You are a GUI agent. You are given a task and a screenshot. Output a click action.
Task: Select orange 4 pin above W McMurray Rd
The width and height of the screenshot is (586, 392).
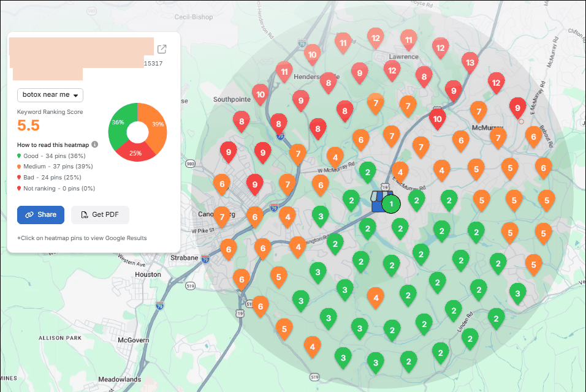[x=335, y=159]
